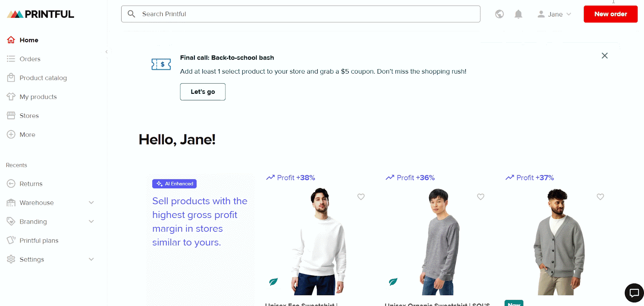Open the notifications bell
The height and width of the screenshot is (306, 644).
518,14
